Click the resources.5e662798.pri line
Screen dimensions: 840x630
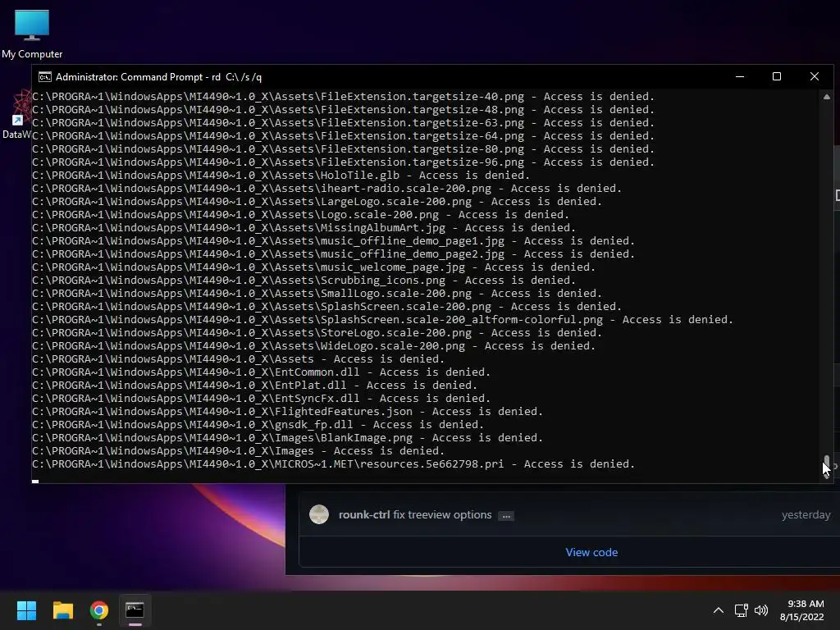coord(333,464)
